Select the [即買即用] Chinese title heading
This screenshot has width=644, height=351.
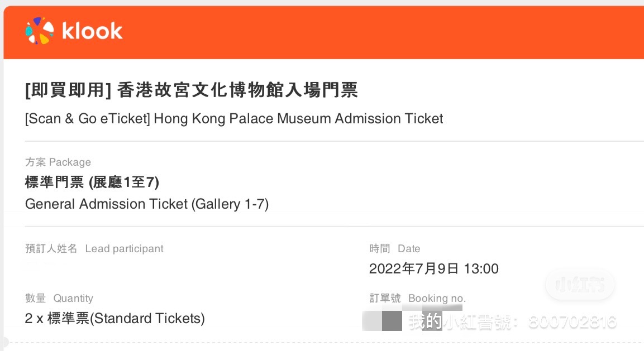pyautogui.click(x=192, y=90)
